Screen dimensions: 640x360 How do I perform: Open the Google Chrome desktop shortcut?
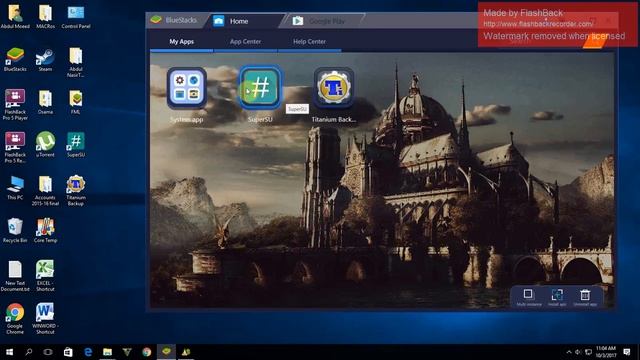(x=15, y=319)
